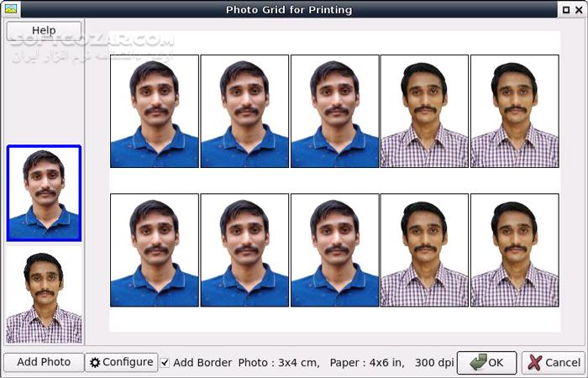Toggle the Add Border checkbox
The image size is (588, 378).
pos(165,362)
